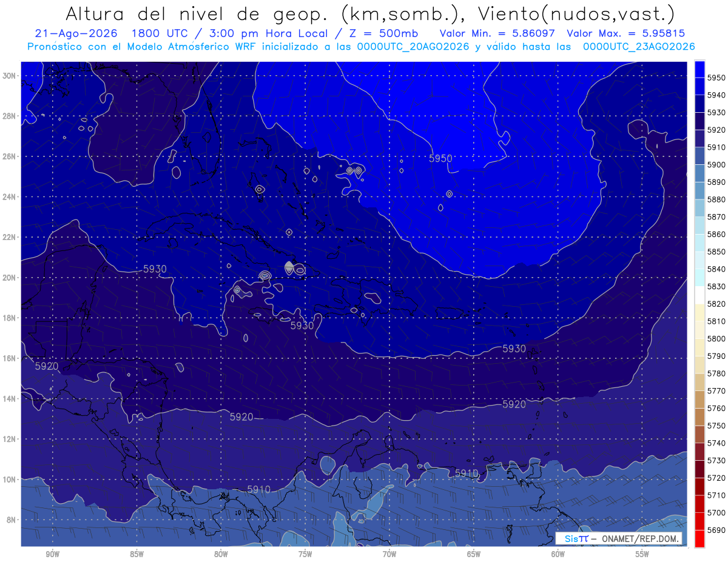This screenshot has height=562, width=728.
Task: Click the 5930 contour label near the Lesser Antilles
Action: (x=514, y=349)
